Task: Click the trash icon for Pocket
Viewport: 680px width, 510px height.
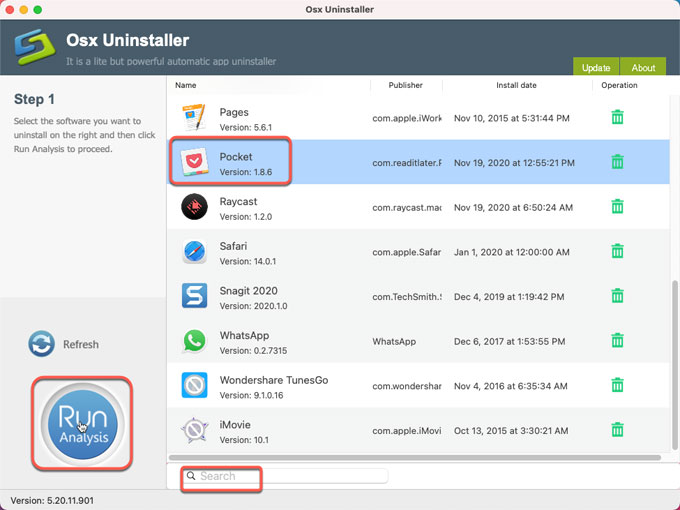Action: [617, 162]
